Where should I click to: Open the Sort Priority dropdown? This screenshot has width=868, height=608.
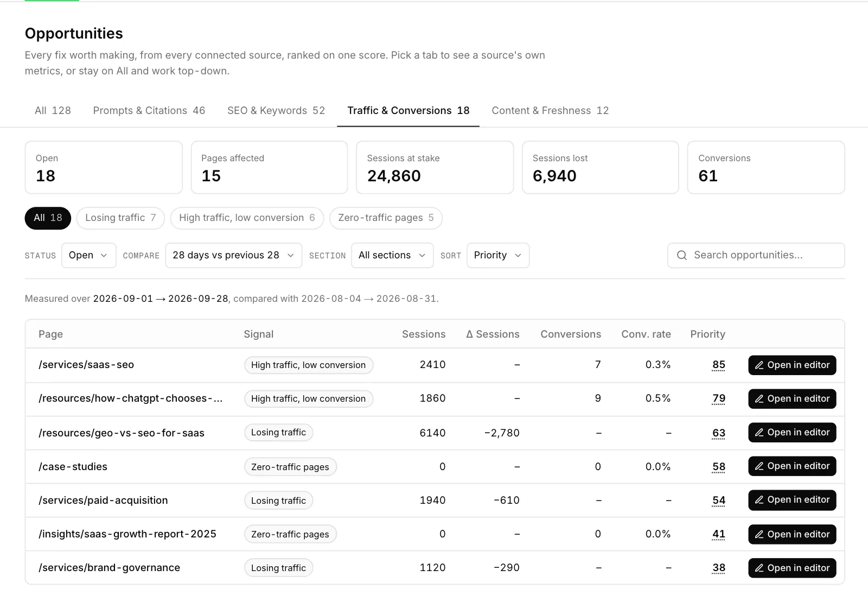pyautogui.click(x=498, y=255)
